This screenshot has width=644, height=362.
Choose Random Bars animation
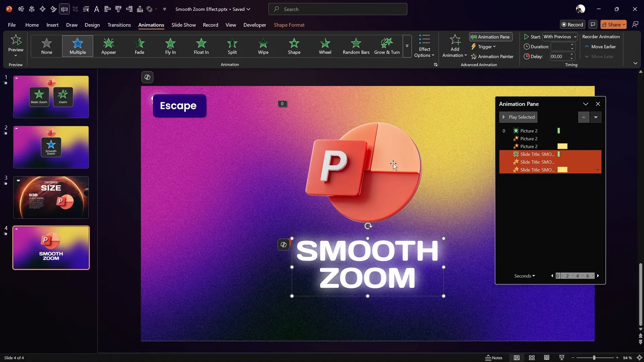point(356,46)
